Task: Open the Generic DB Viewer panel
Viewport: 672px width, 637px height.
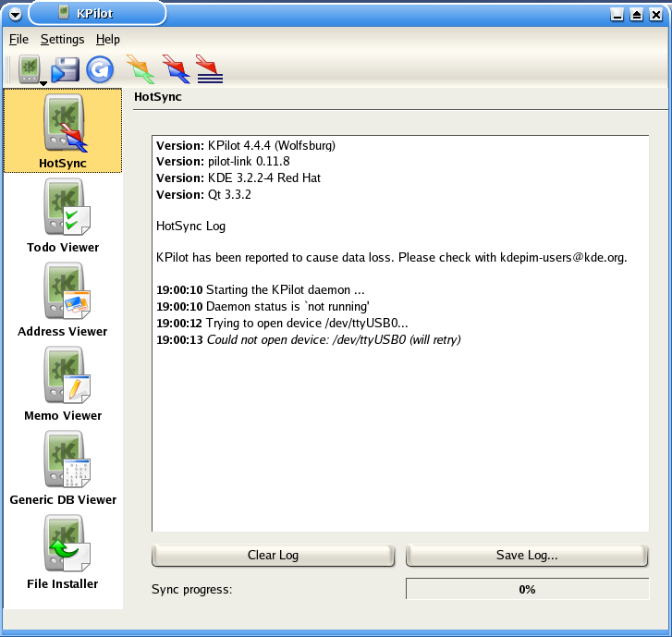Action: [x=63, y=468]
